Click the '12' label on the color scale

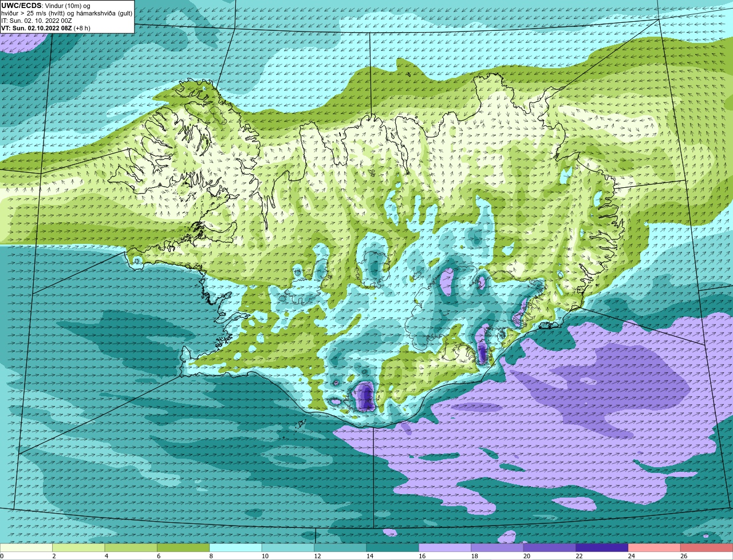317,556
